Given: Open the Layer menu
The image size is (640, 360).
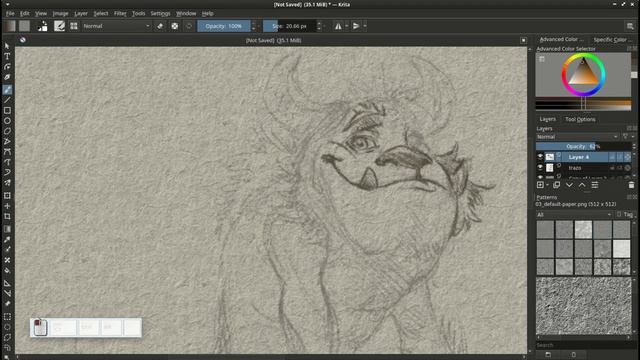Looking at the screenshot, I should pyautogui.click(x=81, y=13).
